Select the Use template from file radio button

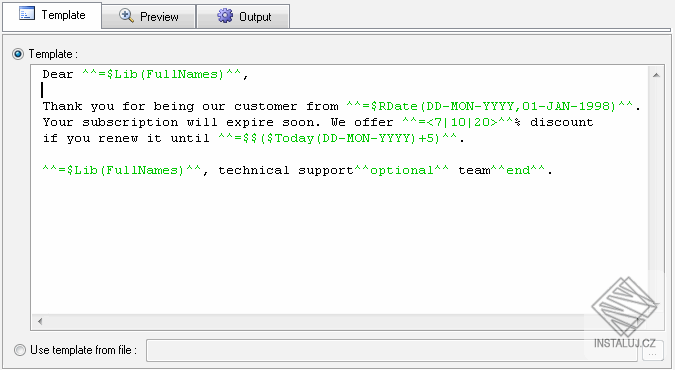click(x=20, y=350)
